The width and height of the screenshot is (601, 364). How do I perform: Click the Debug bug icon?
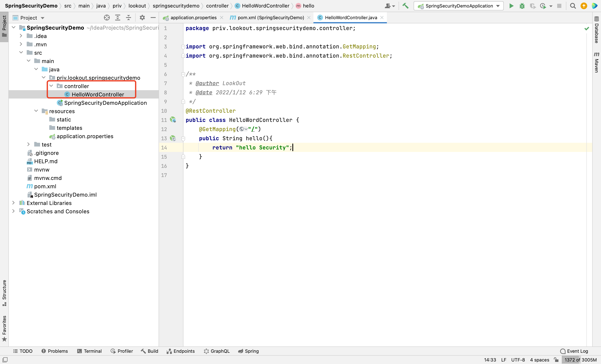[522, 6]
